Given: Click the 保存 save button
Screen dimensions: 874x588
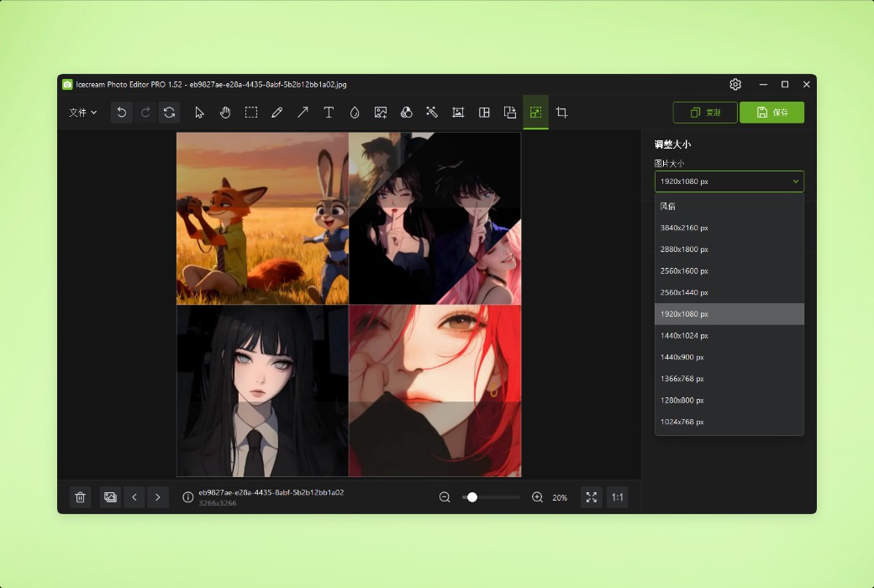Looking at the screenshot, I should tap(771, 112).
